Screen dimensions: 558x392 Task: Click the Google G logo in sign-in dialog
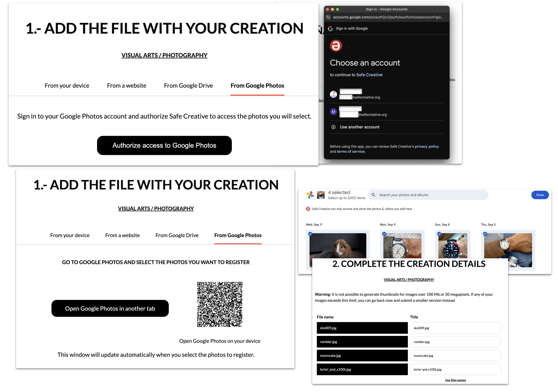(x=330, y=29)
